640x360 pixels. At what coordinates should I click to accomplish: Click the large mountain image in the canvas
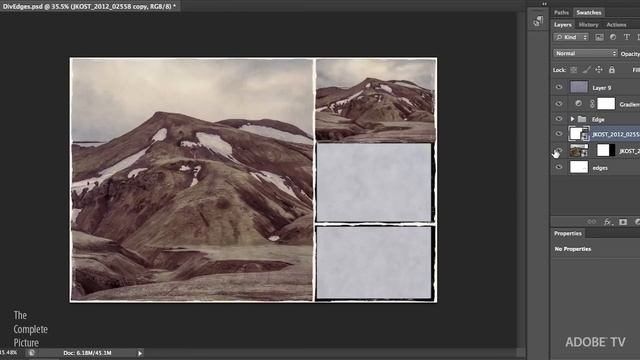(x=192, y=180)
